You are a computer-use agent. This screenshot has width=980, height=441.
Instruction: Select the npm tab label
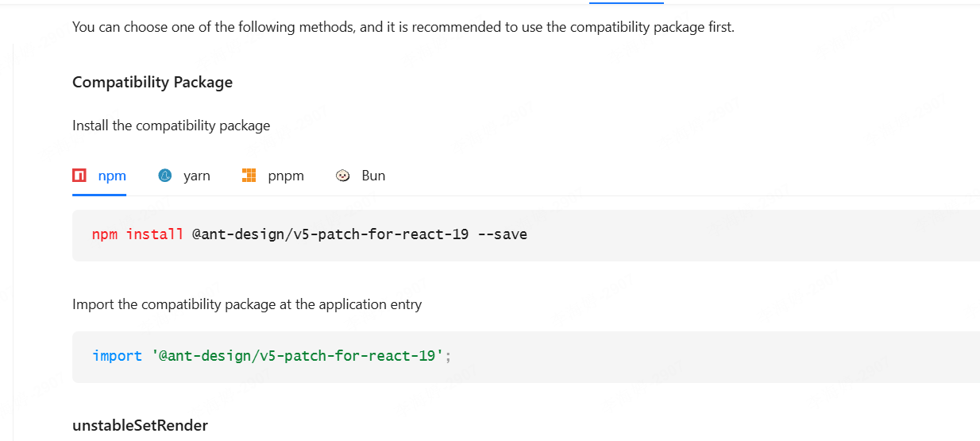[112, 176]
